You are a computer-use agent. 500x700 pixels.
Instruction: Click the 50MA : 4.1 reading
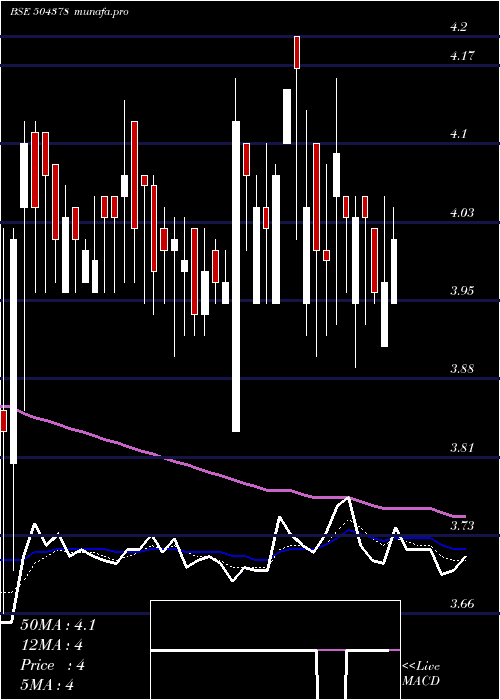tap(58, 625)
